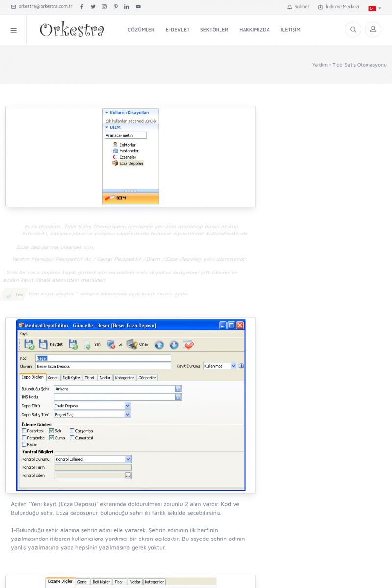Click the Pinterest icon
The width and height of the screenshot is (392, 588).
coord(116,7)
